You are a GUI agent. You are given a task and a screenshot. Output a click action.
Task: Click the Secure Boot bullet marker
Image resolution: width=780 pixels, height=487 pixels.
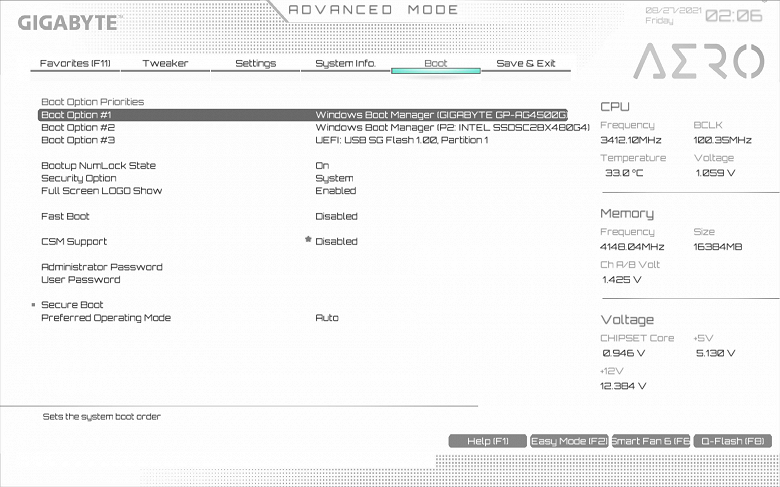[34, 305]
